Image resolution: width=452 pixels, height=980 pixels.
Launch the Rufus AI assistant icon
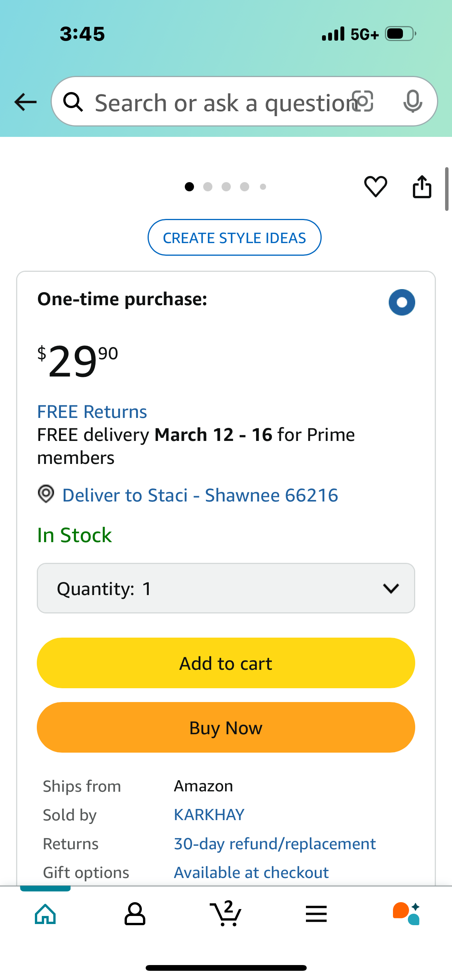(x=406, y=914)
